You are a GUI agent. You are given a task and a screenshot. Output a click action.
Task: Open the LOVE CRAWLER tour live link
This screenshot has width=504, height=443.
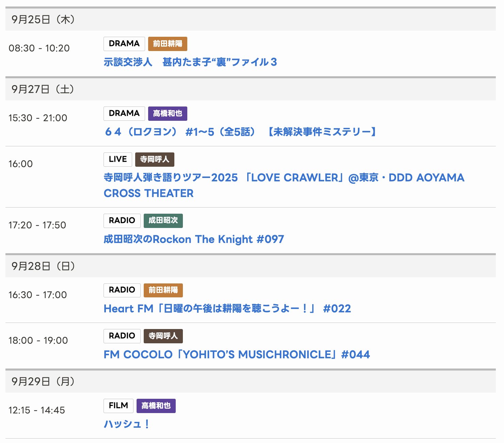point(284,178)
